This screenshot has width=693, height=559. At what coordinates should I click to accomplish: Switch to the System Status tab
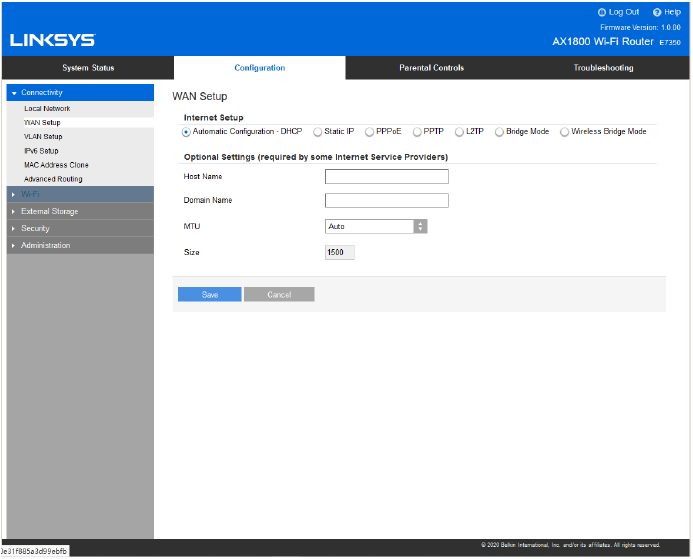click(88, 68)
